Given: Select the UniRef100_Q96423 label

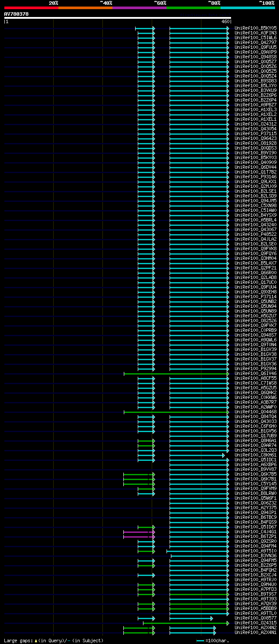Looking at the screenshot, I should point(255,138).
